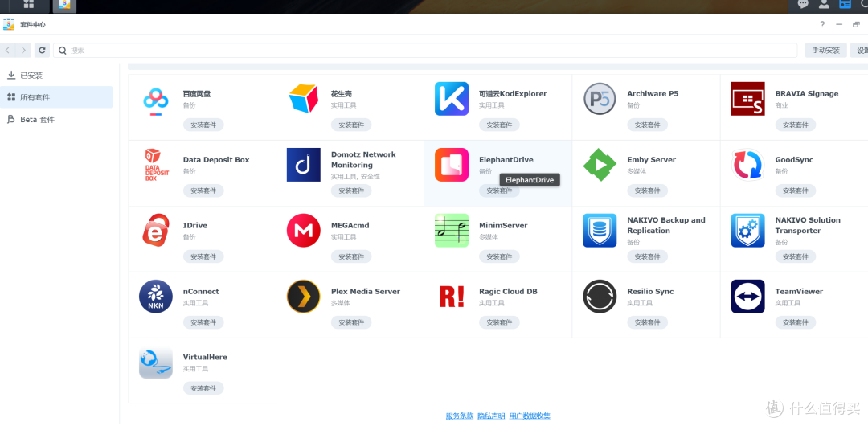Click the 设置 button
Screen dimensions: 868x426
point(861,51)
